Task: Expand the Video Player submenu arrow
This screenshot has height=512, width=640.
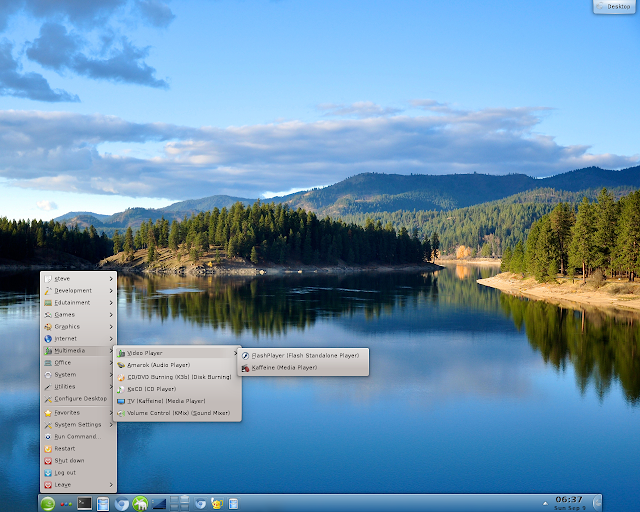Action: [x=236, y=353]
